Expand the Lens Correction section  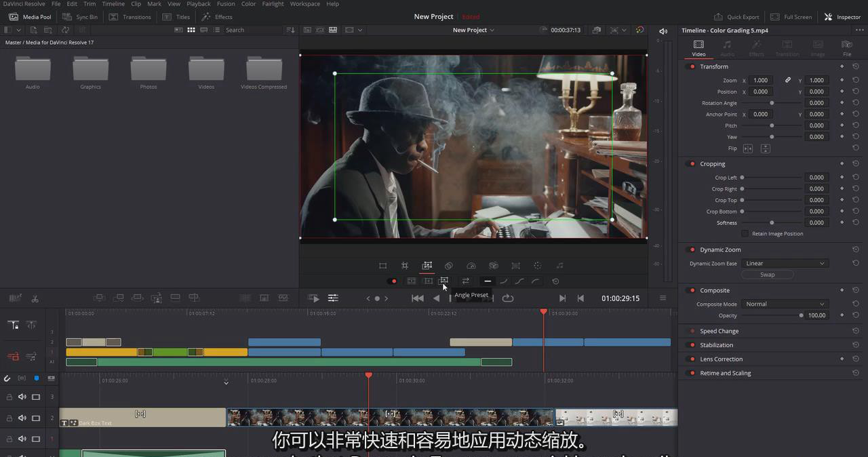click(x=721, y=359)
